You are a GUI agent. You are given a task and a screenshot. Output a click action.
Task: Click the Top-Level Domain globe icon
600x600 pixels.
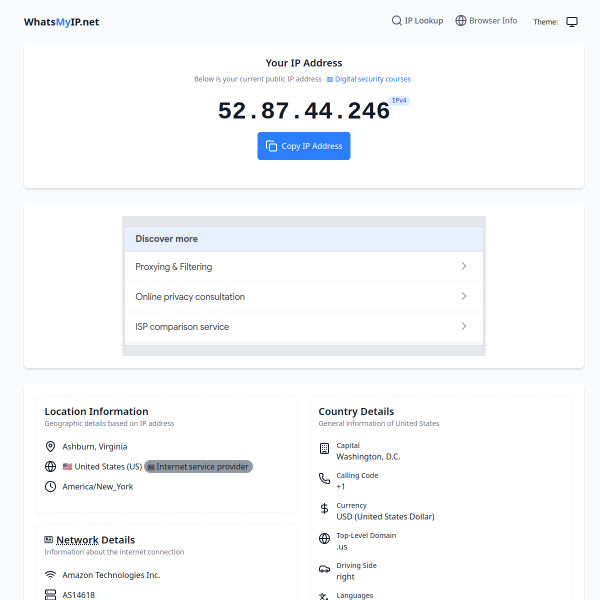tap(324, 538)
